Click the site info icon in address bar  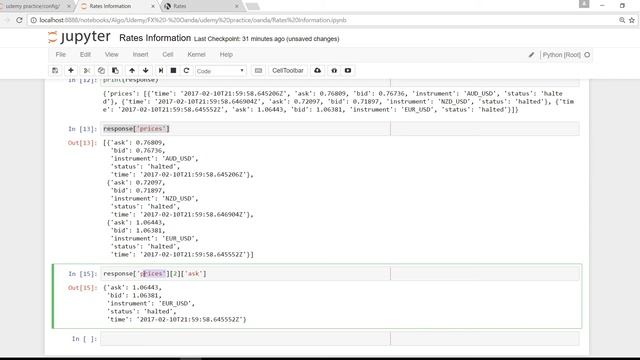pyautogui.click(x=33, y=20)
